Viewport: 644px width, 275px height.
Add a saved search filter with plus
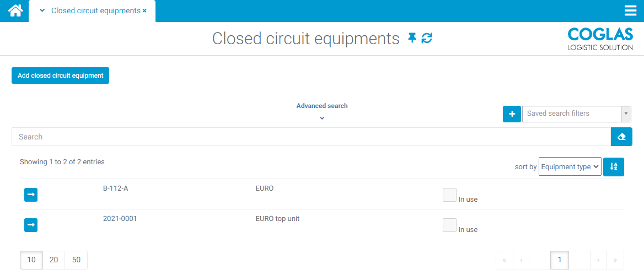pos(512,114)
